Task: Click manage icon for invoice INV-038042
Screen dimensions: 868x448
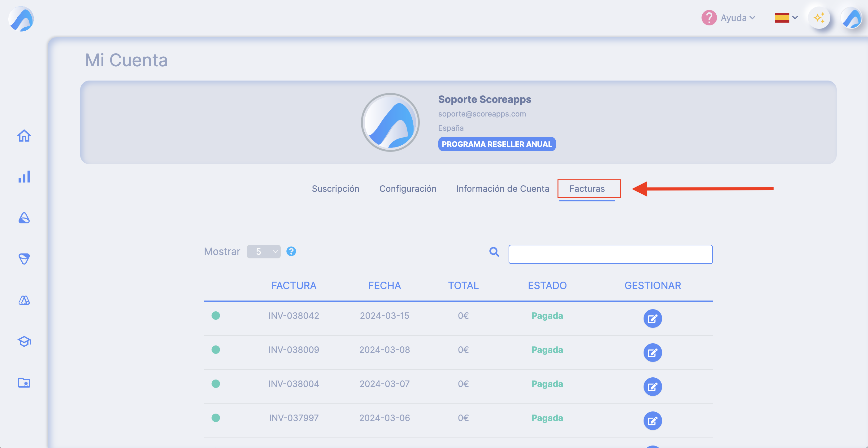Action: 653,318
